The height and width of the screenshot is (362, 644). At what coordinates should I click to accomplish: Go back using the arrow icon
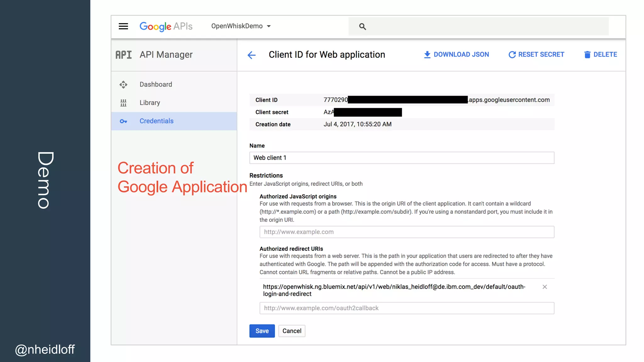coord(252,55)
